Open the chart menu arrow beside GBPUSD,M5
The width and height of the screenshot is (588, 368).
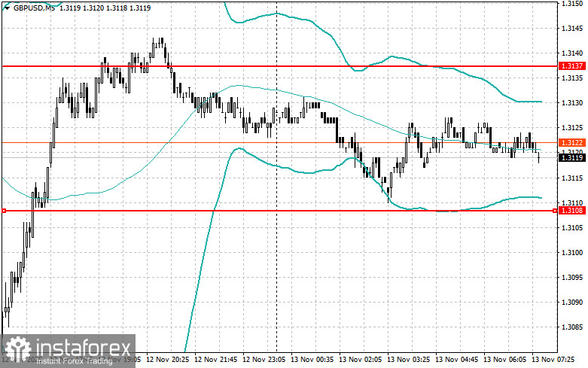pyautogui.click(x=7, y=8)
